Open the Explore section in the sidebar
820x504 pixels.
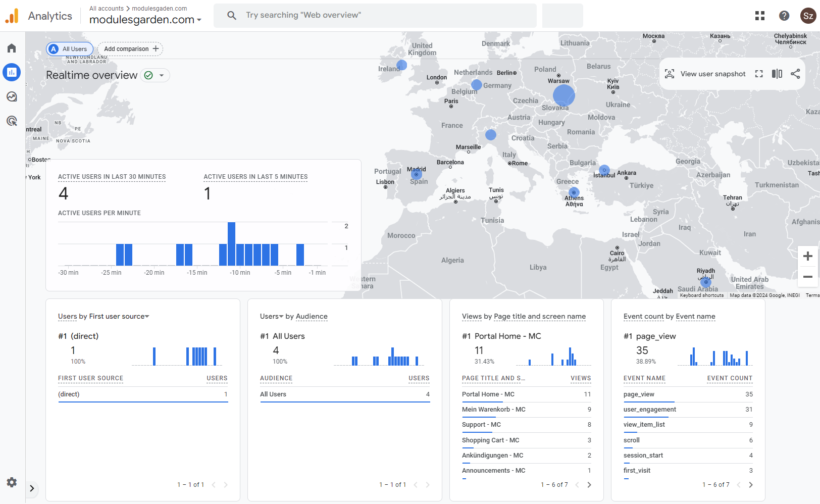(11, 96)
